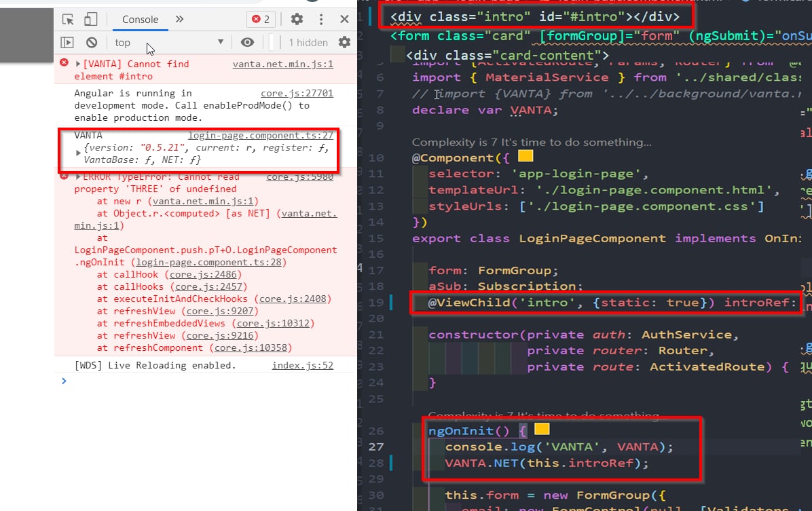Click 'export class LoginPageComponent' line
Image resolution: width=812 pixels, height=511 pixels.
point(606,239)
